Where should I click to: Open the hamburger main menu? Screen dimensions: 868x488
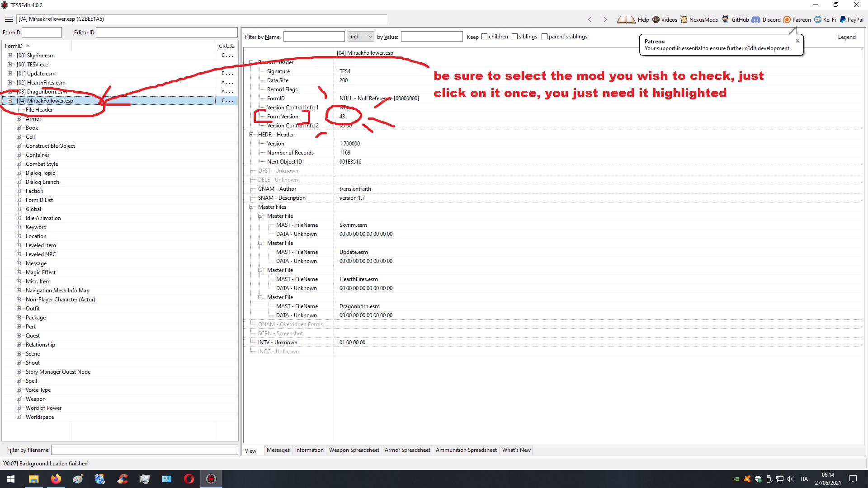[9, 19]
